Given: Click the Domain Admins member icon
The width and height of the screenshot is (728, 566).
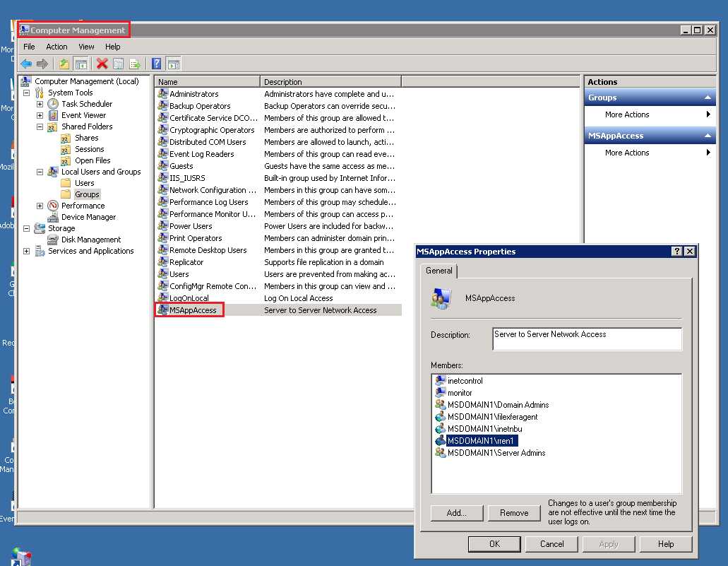Looking at the screenshot, I should pos(440,405).
